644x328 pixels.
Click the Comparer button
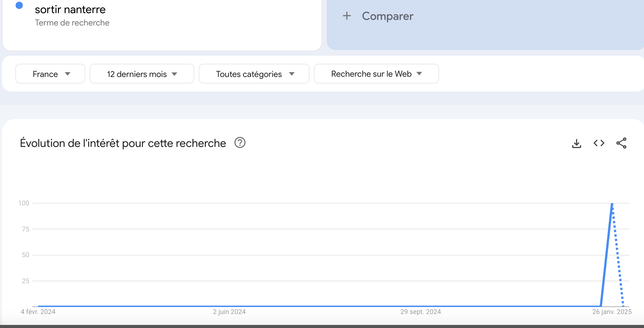[387, 16]
